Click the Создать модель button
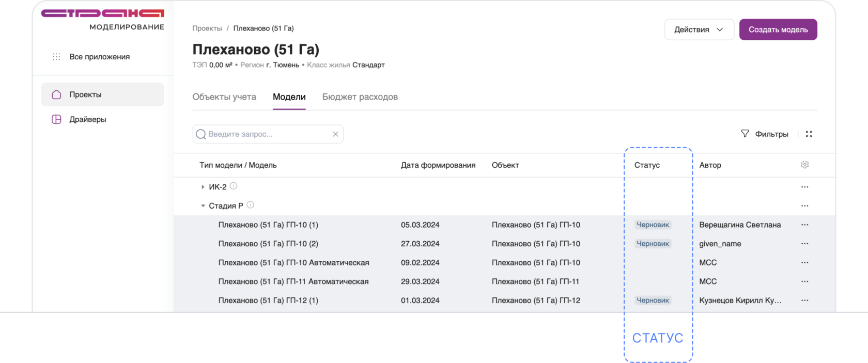The image size is (868, 363). 778,29
